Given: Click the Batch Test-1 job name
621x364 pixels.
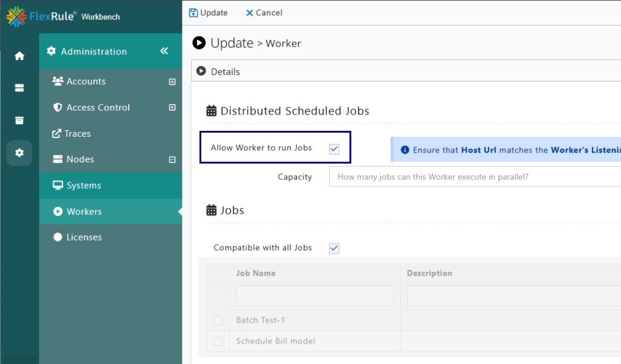Looking at the screenshot, I should click(x=260, y=320).
